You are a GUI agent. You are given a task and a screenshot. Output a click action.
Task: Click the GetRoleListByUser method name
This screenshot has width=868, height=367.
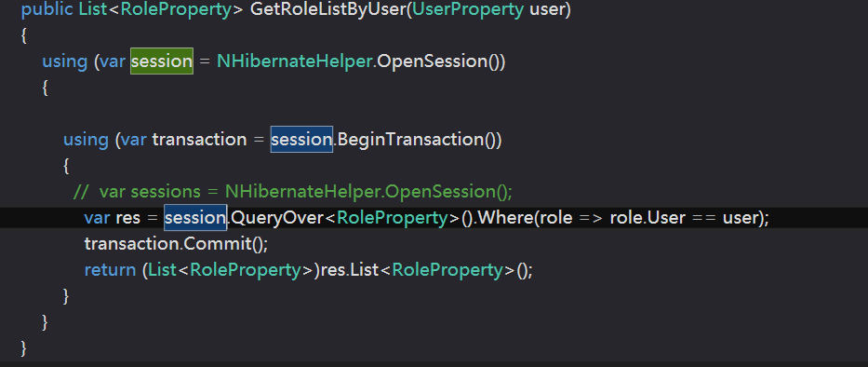click(328, 9)
